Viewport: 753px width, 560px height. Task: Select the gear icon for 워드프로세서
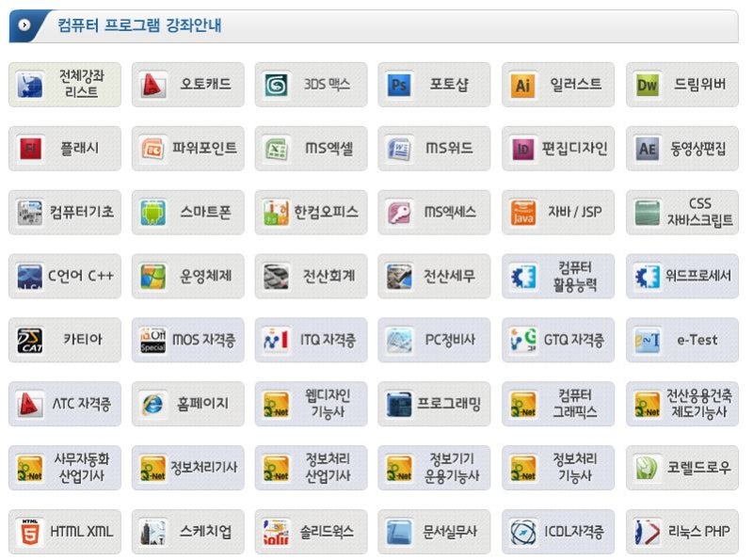647,276
